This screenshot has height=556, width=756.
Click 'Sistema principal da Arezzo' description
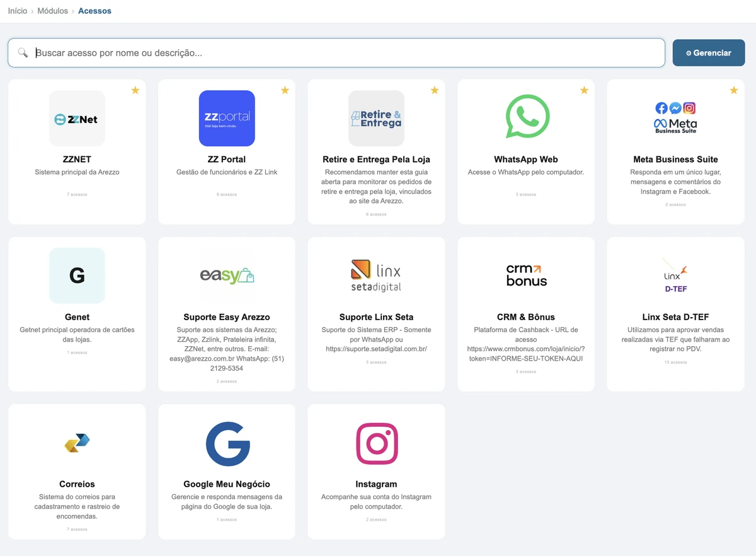[x=77, y=172]
